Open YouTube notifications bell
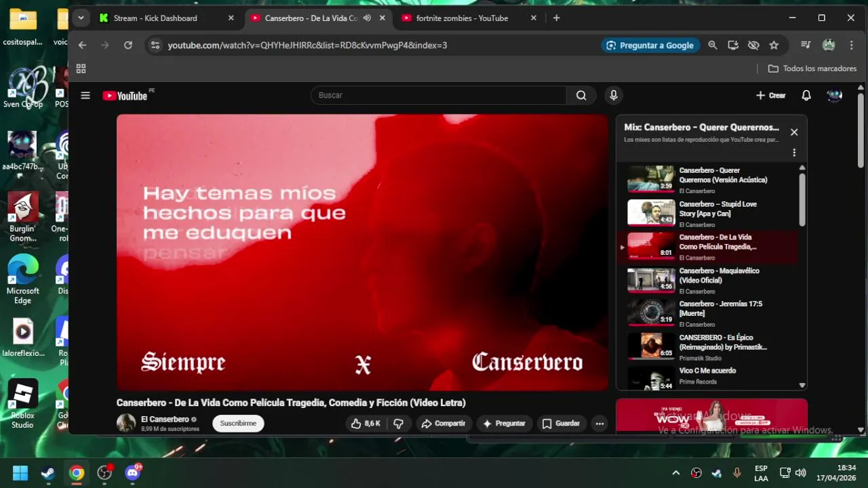868x488 pixels. pyautogui.click(x=806, y=96)
